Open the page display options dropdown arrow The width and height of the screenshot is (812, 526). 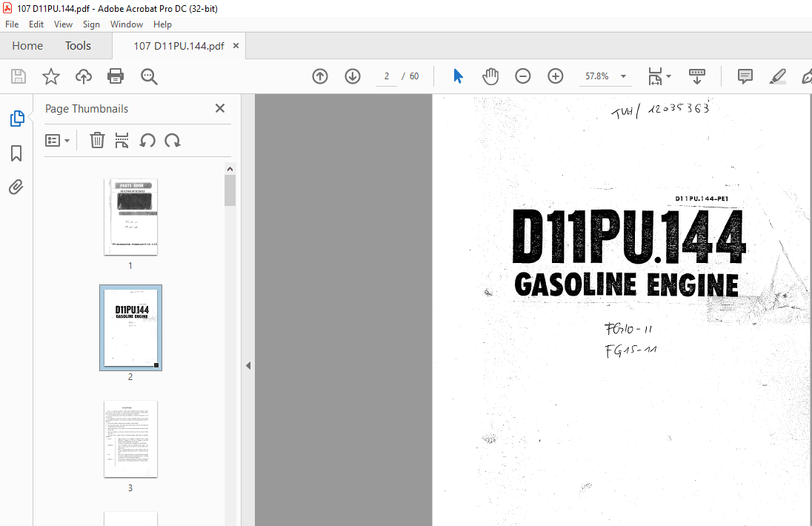[668, 76]
